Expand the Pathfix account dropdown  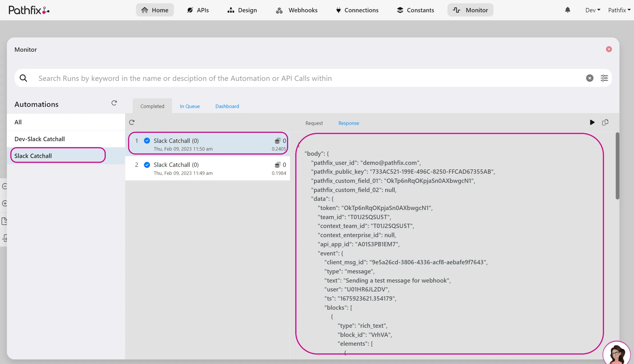click(619, 10)
